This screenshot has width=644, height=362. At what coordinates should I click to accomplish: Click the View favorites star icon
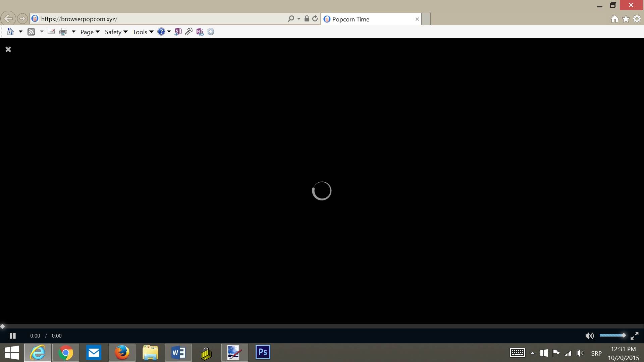point(626,19)
